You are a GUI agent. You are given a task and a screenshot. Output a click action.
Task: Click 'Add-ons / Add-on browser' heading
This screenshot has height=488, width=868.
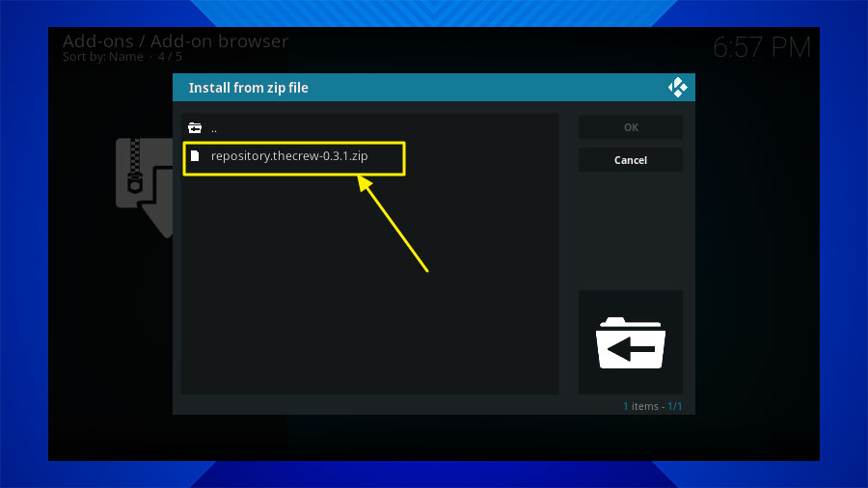point(176,41)
